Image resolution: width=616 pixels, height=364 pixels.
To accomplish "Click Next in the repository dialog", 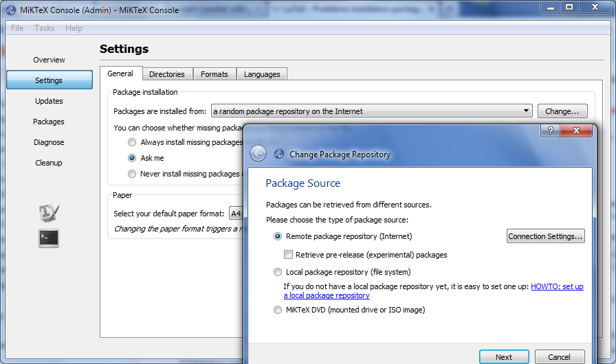I will [503, 356].
